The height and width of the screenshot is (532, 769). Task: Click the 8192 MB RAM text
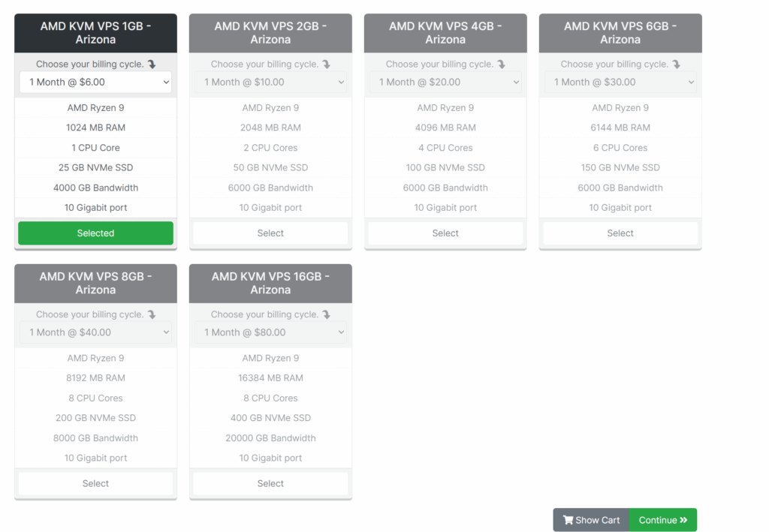pos(95,378)
